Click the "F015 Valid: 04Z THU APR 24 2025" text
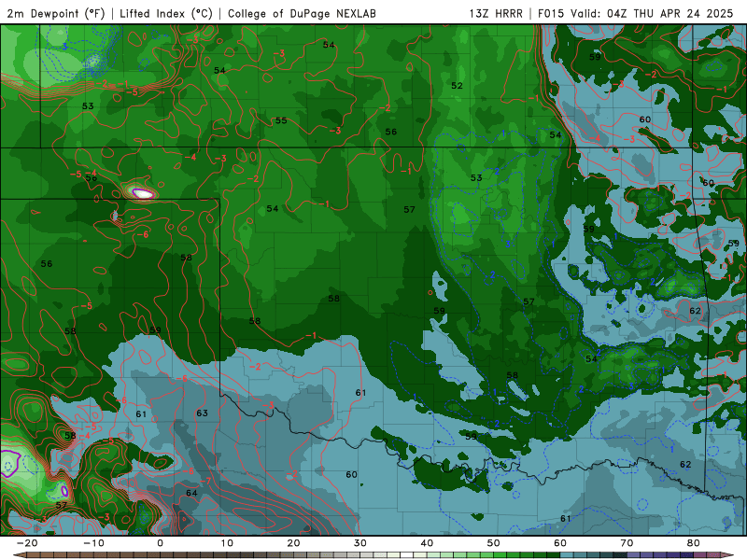747x560 pixels. (x=635, y=13)
